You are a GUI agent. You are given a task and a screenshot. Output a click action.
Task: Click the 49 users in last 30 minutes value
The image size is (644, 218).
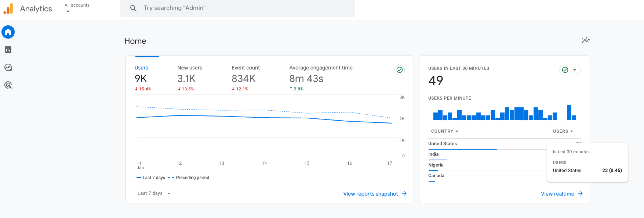436,81
